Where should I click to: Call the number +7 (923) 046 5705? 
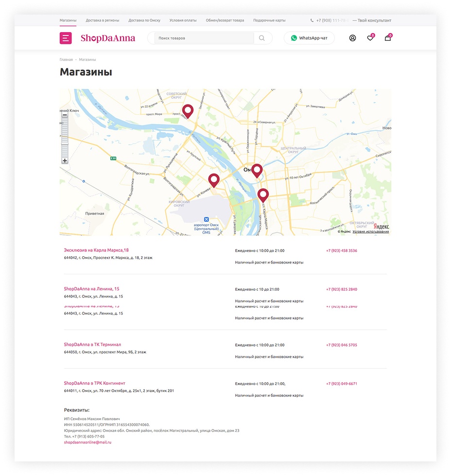click(342, 345)
